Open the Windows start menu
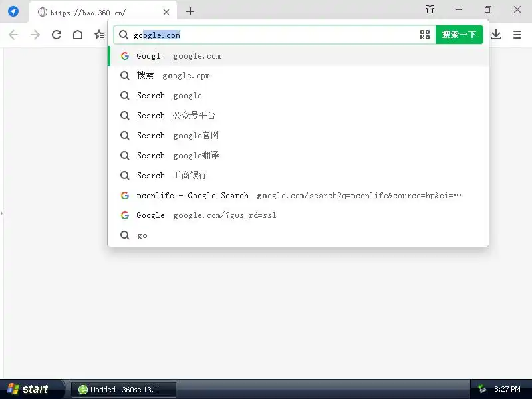Viewport: 532px width, 399px height. click(x=31, y=389)
